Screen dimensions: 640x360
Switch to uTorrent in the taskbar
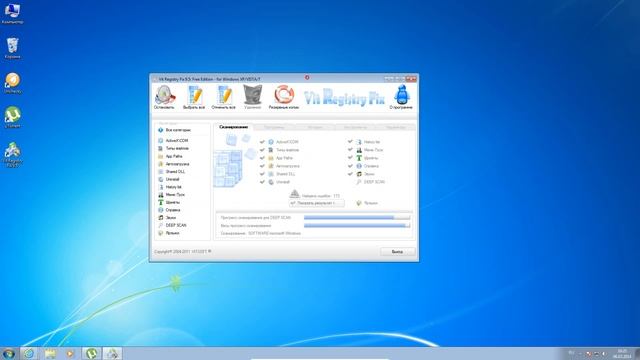click(91, 353)
